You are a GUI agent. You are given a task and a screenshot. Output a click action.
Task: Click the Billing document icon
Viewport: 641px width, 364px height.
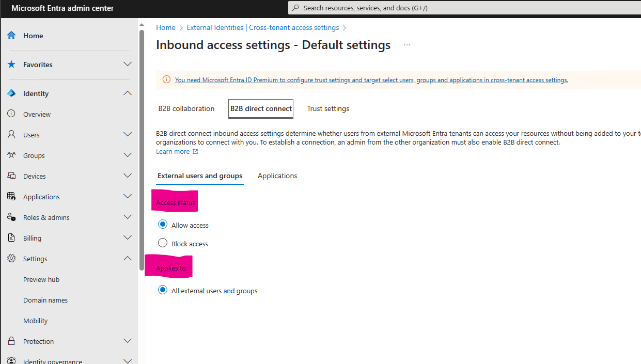click(11, 238)
